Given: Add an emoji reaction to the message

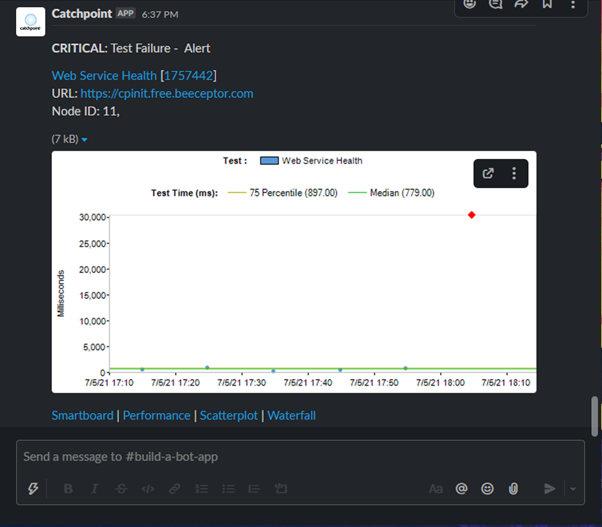Looking at the screenshot, I should coord(470,4).
